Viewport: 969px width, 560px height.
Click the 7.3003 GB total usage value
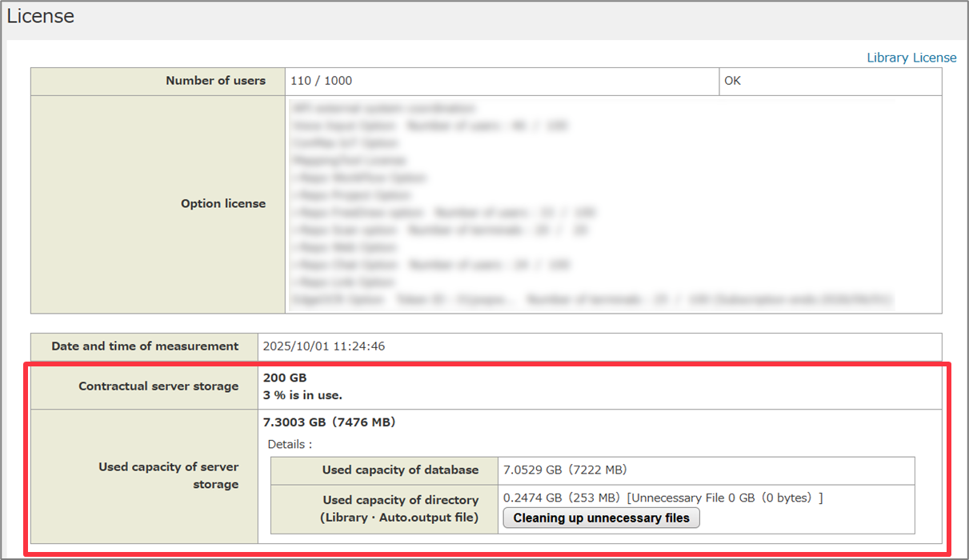point(329,422)
